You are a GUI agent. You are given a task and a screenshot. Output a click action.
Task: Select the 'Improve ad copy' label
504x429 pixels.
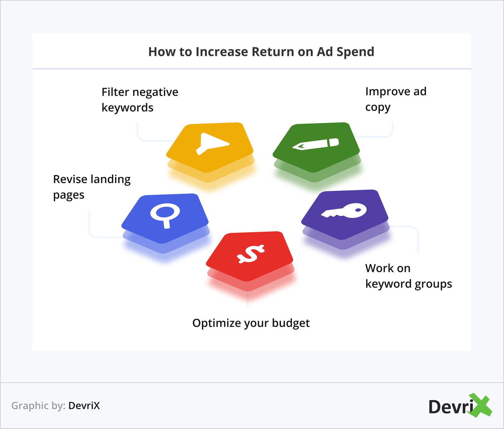(396, 99)
